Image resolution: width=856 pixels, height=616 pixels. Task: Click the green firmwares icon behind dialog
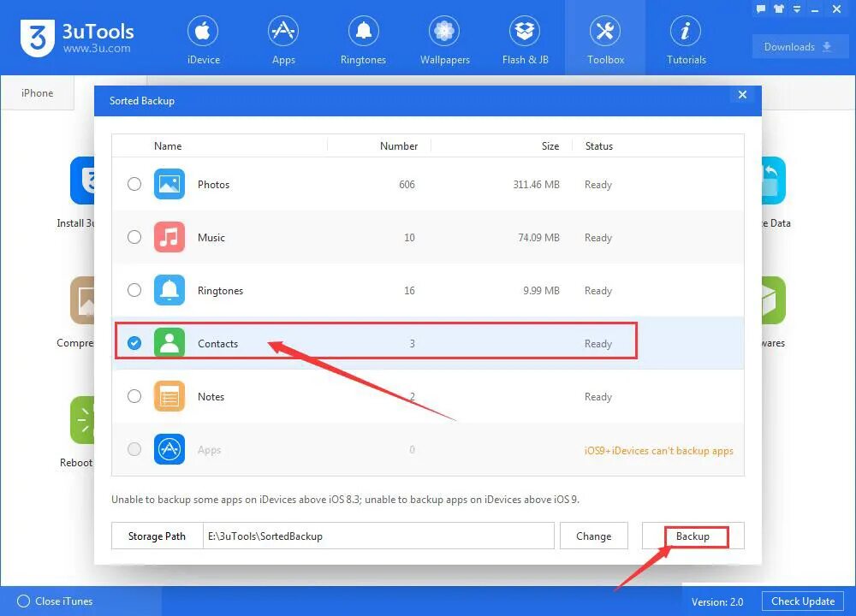[774, 300]
